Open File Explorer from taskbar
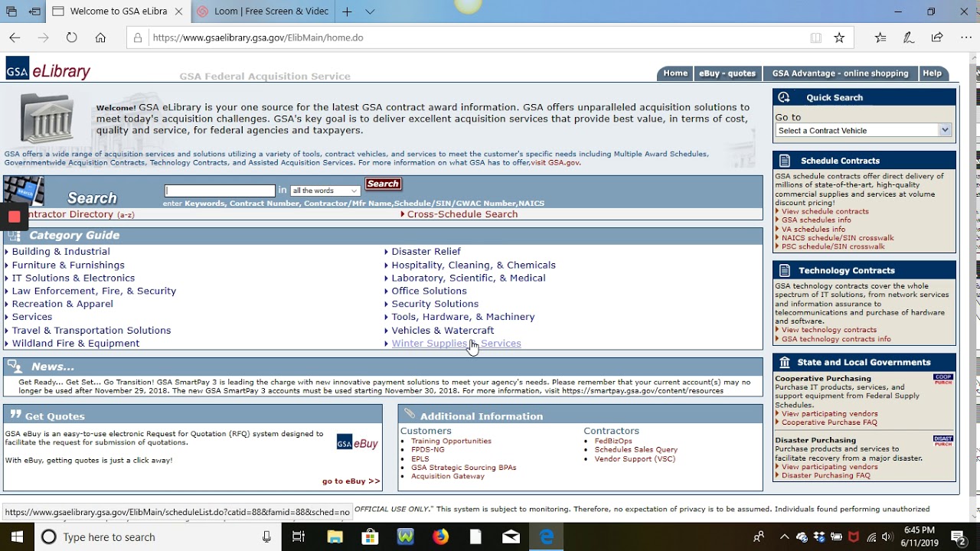The image size is (980, 551). pyautogui.click(x=335, y=537)
